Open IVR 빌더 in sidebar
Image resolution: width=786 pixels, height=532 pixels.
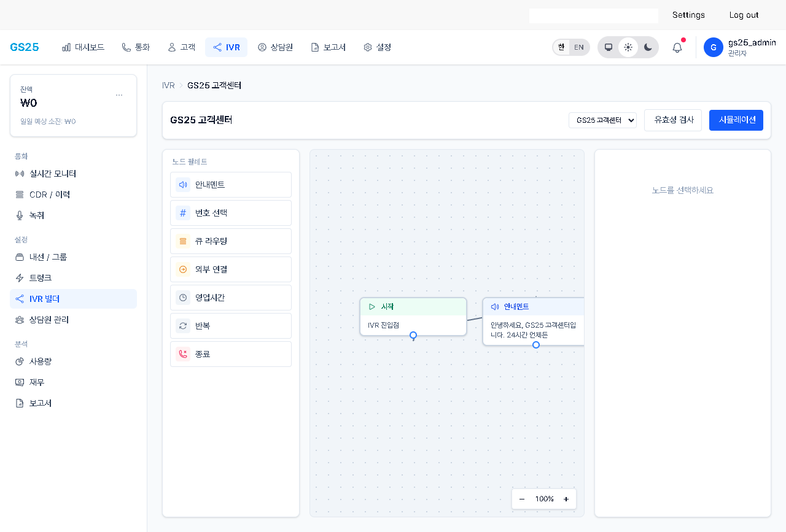73,299
